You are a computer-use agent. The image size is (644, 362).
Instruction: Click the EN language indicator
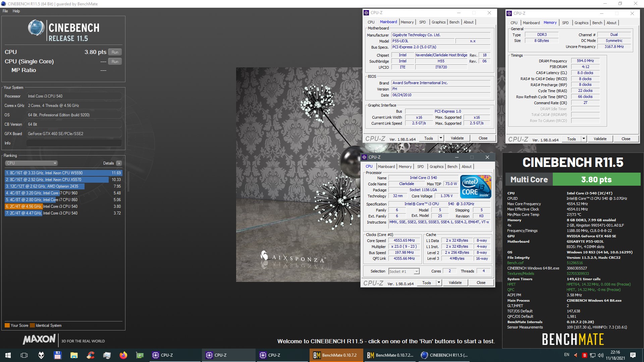pos(567,355)
